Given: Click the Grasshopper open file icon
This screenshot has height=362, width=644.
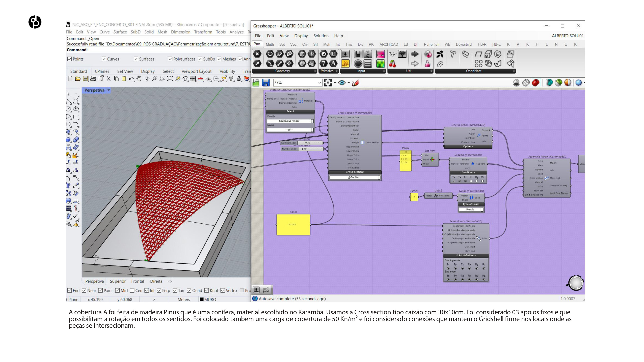Looking at the screenshot, I should tap(256, 82).
